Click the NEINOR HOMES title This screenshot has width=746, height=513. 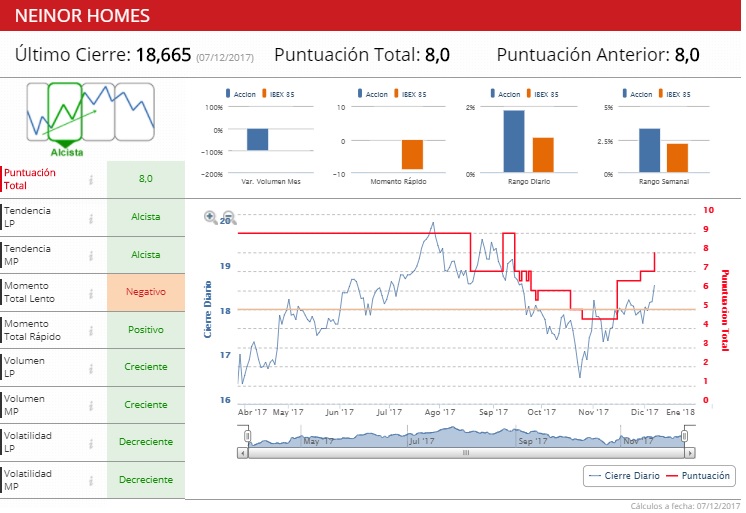82,16
